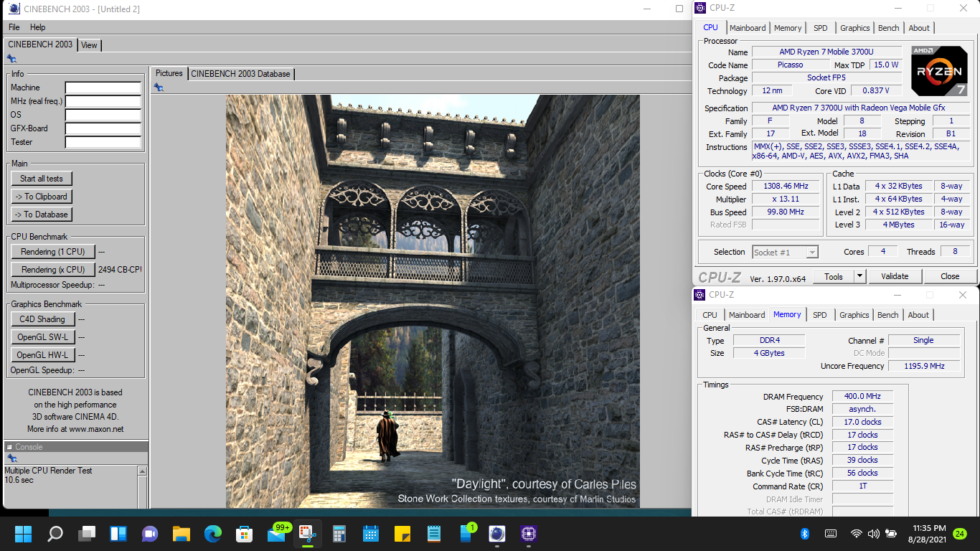Screen dimensions: 980x551
Task: Run the C4D Shading test
Action: tap(42, 319)
